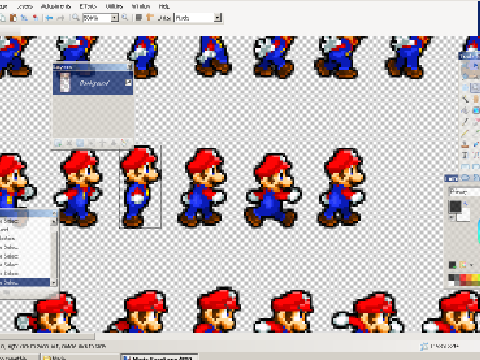Click the Background layer thumbnail
480x360 pixels.
(x=65, y=82)
